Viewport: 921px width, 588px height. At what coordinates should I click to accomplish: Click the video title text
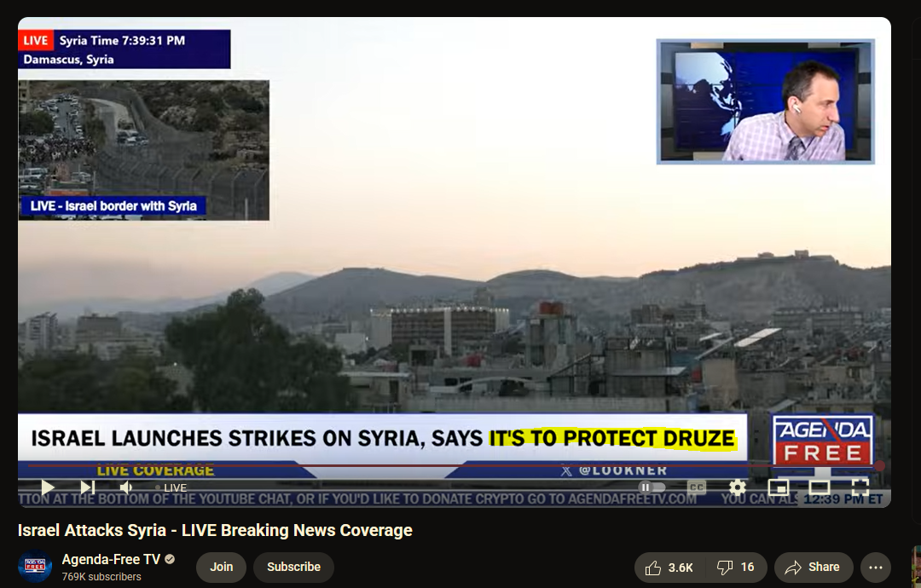coord(215,531)
